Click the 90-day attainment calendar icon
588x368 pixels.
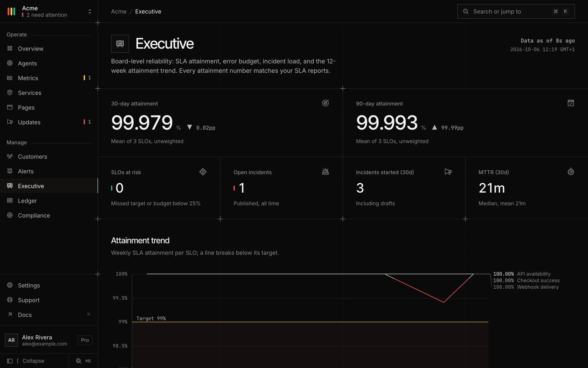pyautogui.click(x=570, y=103)
